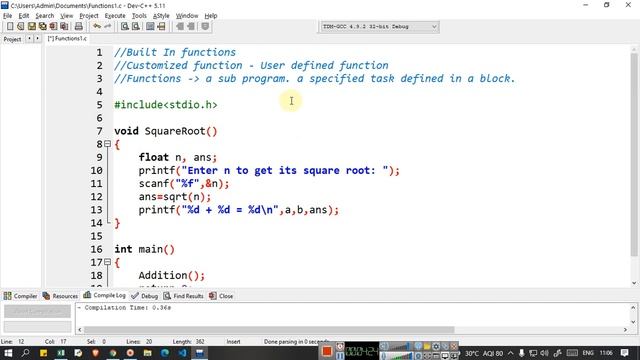
Task: Switch to the Find Results tab
Action: tap(183, 296)
